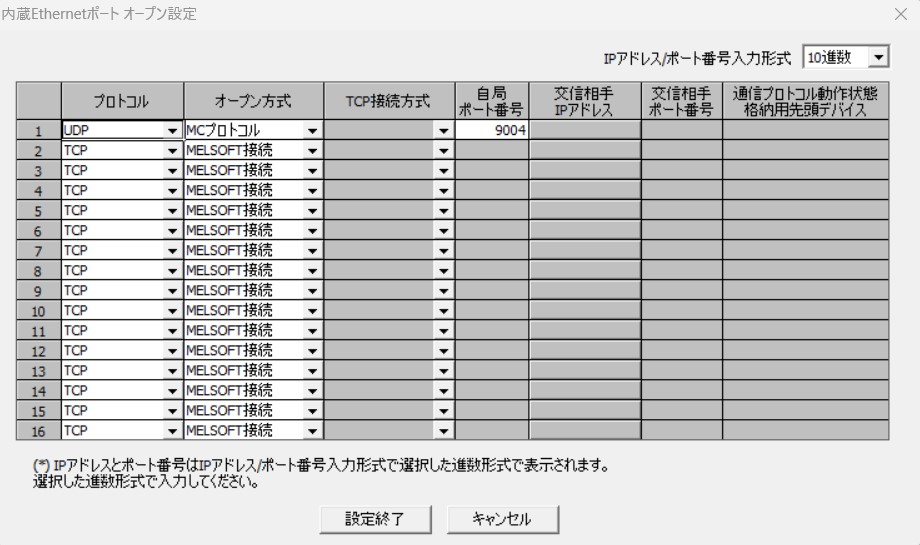Screen dimensions: 920x545
Task: Open row 2 protocol dropdown (TCP)
Action: pos(122,151)
